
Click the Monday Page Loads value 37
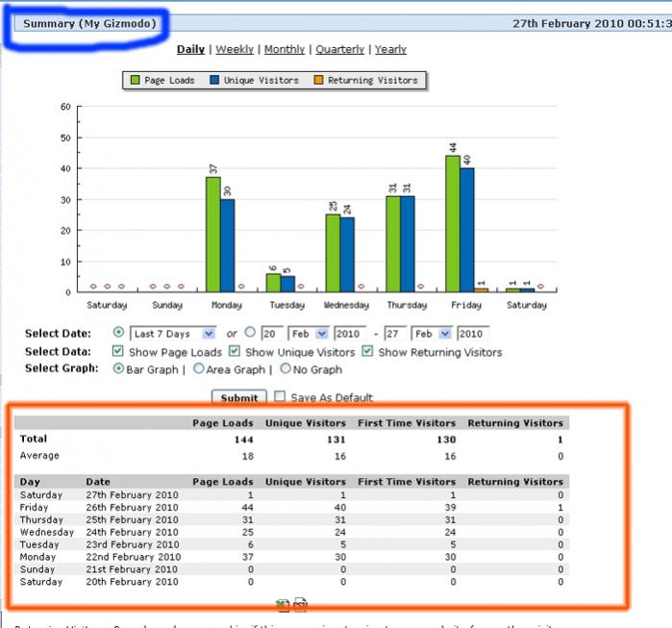248,557
